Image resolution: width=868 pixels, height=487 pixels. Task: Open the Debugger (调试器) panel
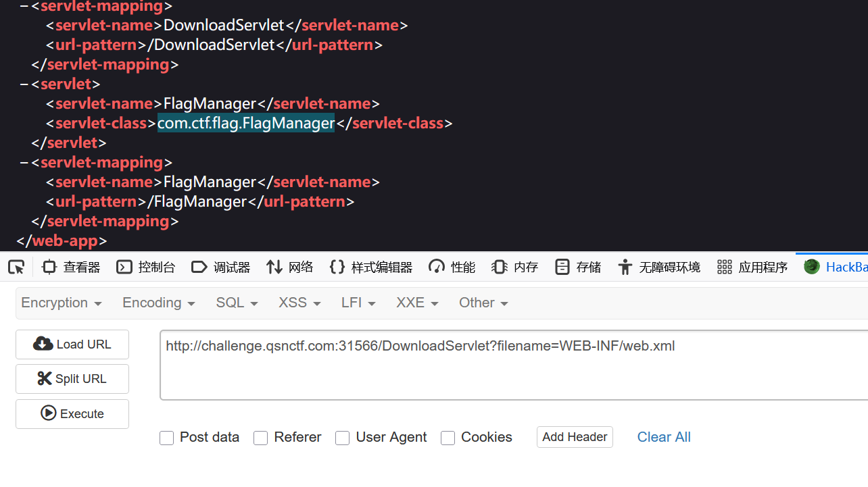point(221,267)
